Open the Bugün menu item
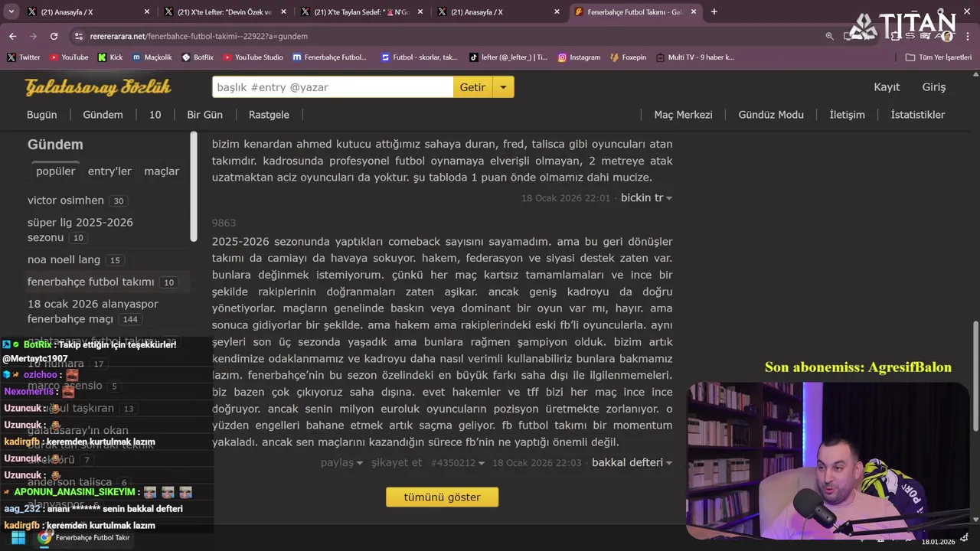This screenshot has height=551, width=980. (42, 115)
